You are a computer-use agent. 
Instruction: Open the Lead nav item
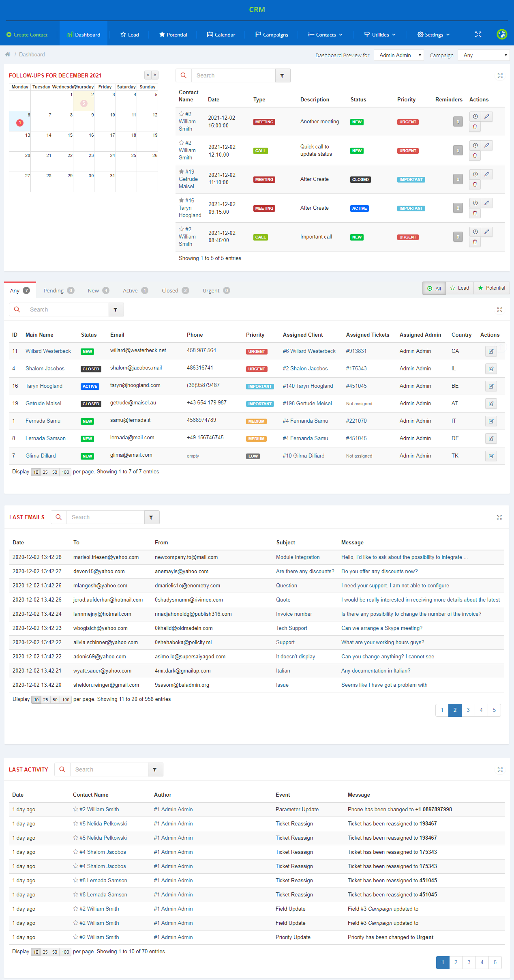click(x=130, y=34)
